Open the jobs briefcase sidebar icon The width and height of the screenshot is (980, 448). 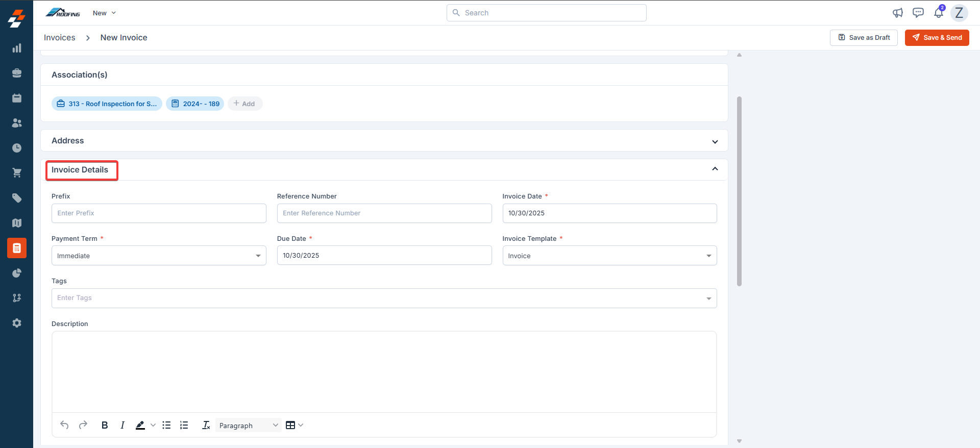click(17, 73)
